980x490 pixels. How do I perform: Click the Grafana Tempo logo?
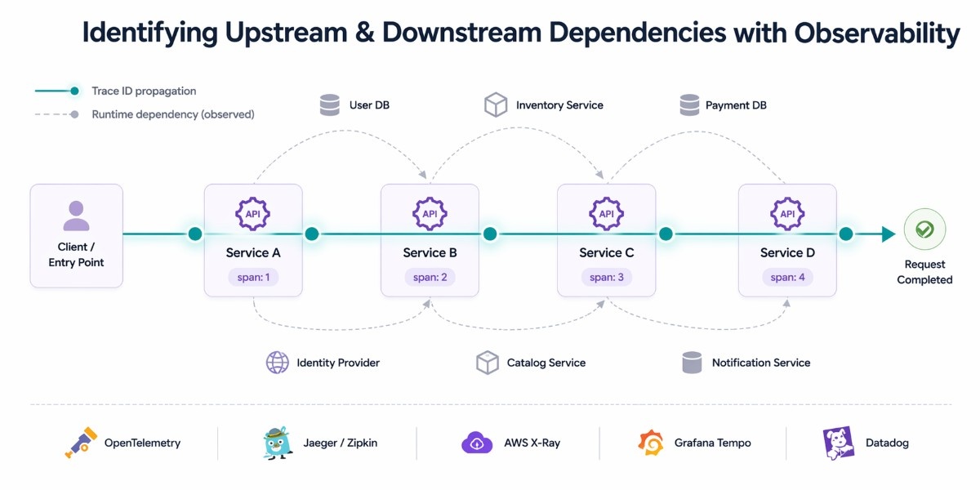click(651, 443)
